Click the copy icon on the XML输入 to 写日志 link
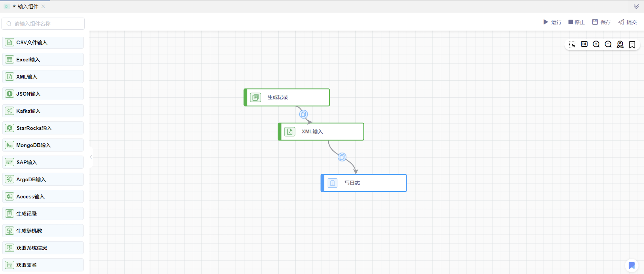Image resolution: width=644 pixels, height=274 pixels. [x=342, y=157]
